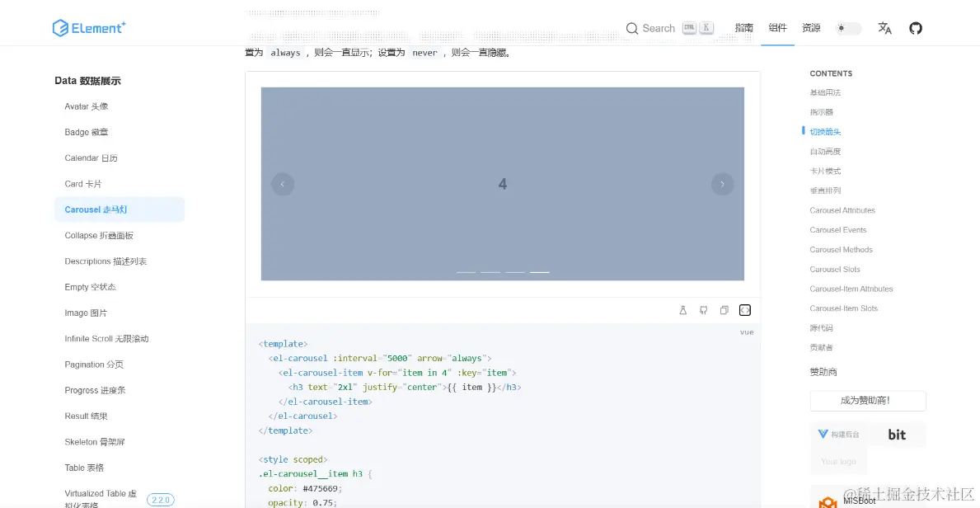Viewport: 980px width, 508px height.
Task: Open demo in playground flask icon
Action: pos(683,310)
